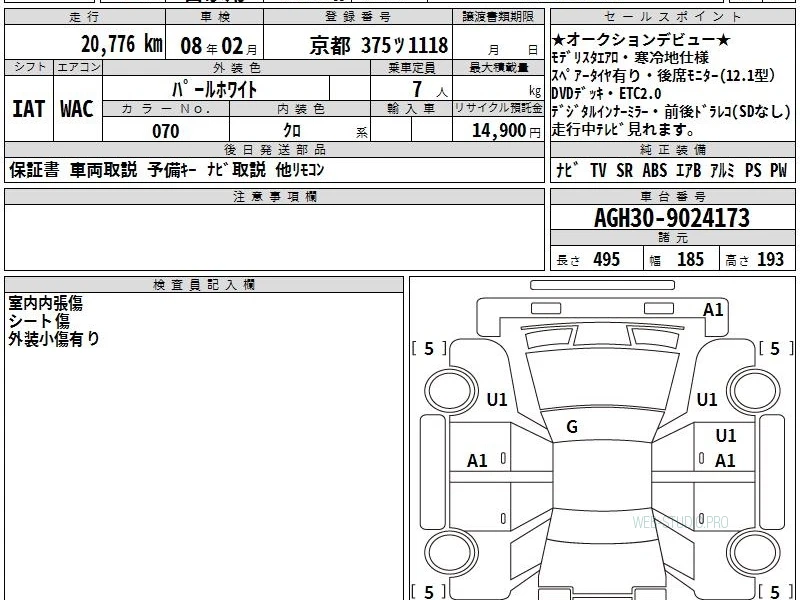Select registration number 京都 375ツ1118
Screen dimensions: 800x600
coord(379,46)
